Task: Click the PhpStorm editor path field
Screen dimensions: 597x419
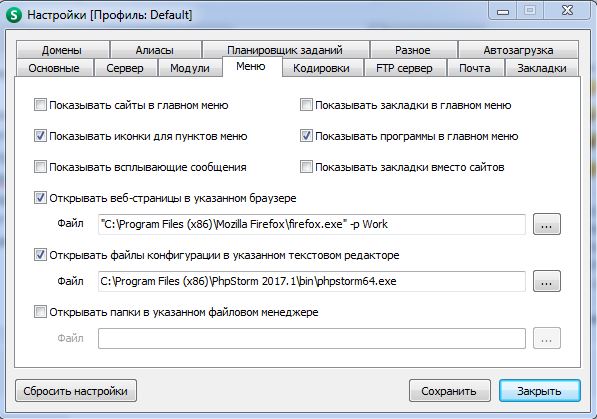Action: (311, 281)
